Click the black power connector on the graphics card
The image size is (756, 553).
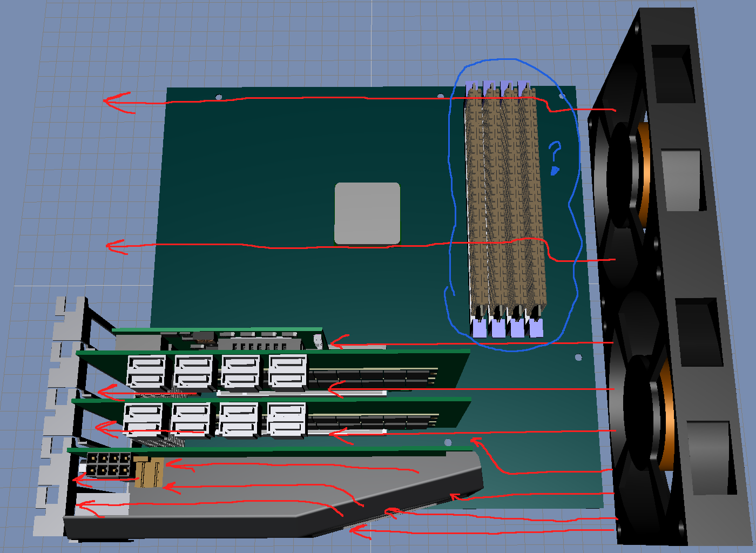(109, 465)
